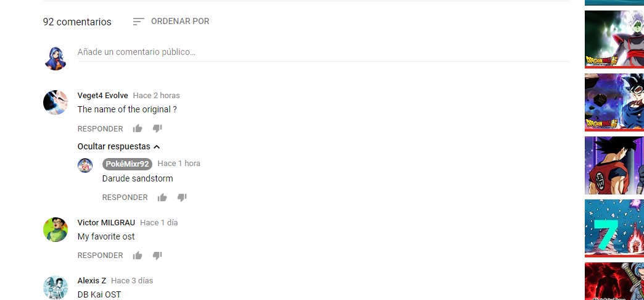Screen dimensions: 644x300
Task: Focus the Añade un comentario público field
Action: point(324,52)
